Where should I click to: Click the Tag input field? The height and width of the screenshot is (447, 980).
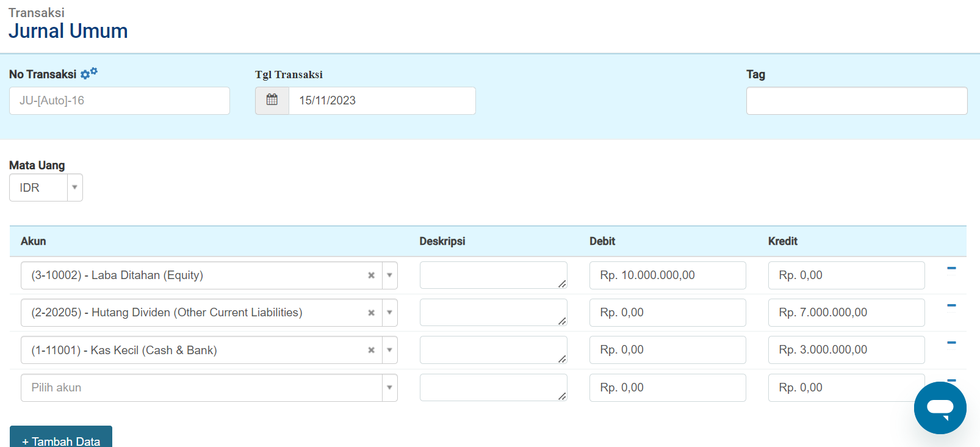coord(856,101)
